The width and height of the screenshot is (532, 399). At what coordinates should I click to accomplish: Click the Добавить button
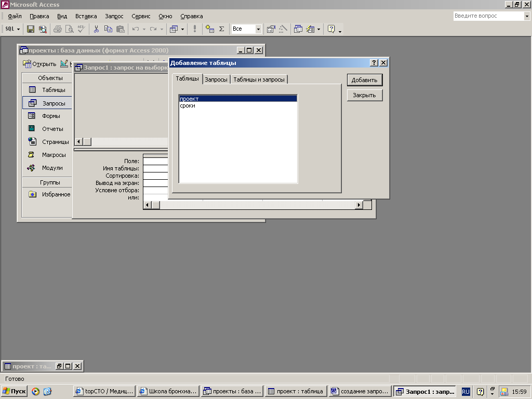[364, 80]
